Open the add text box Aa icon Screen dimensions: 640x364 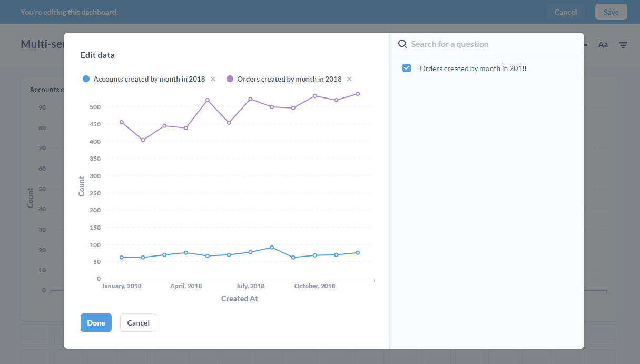tap(603, 45)
